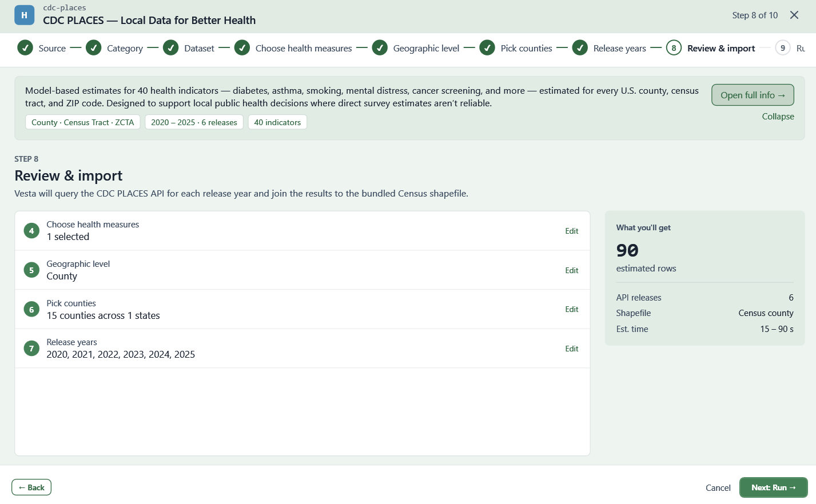Open full info for the dataset

pos(753,95)
